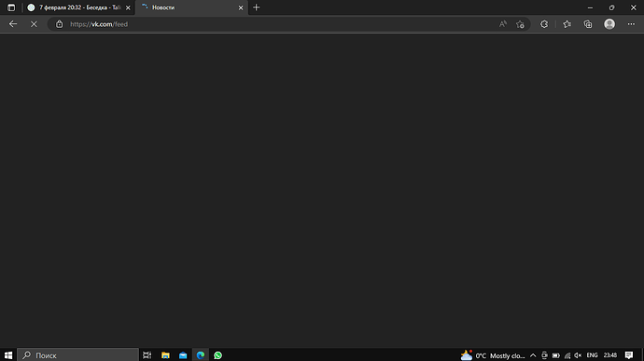Click the Meet Now tray icon
The width and height of the screenshot is (644, 361).
click(545, 355)
